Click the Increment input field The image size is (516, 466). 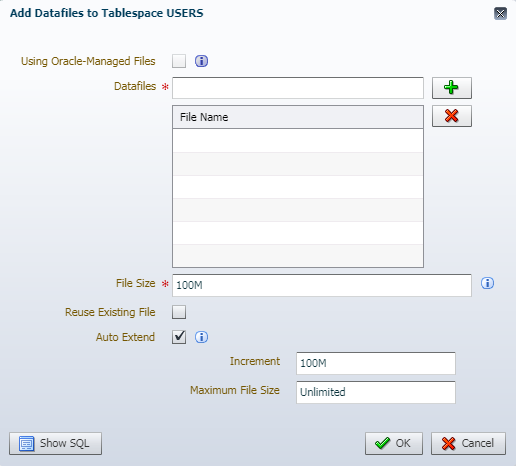click(376, 363)
